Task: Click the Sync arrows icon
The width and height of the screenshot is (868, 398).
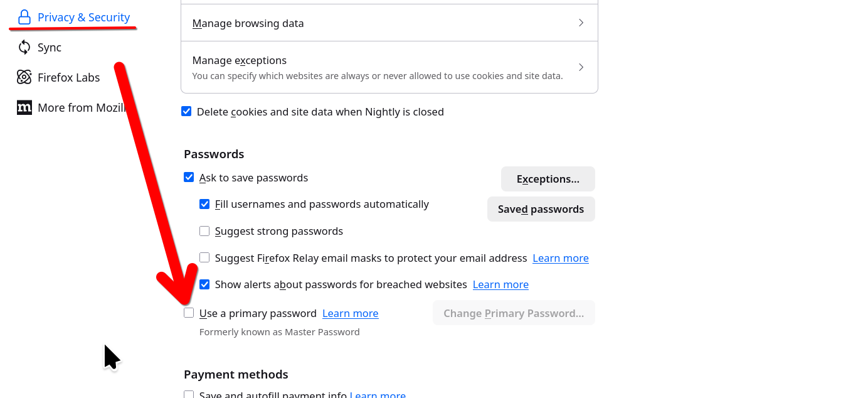Action: tap(24, 48)
